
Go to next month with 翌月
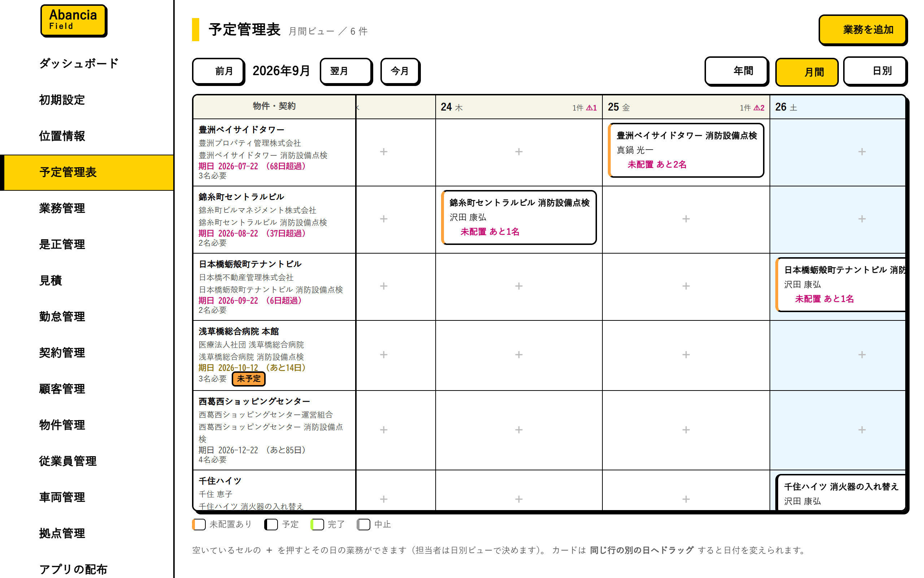(x=346, y=71)
